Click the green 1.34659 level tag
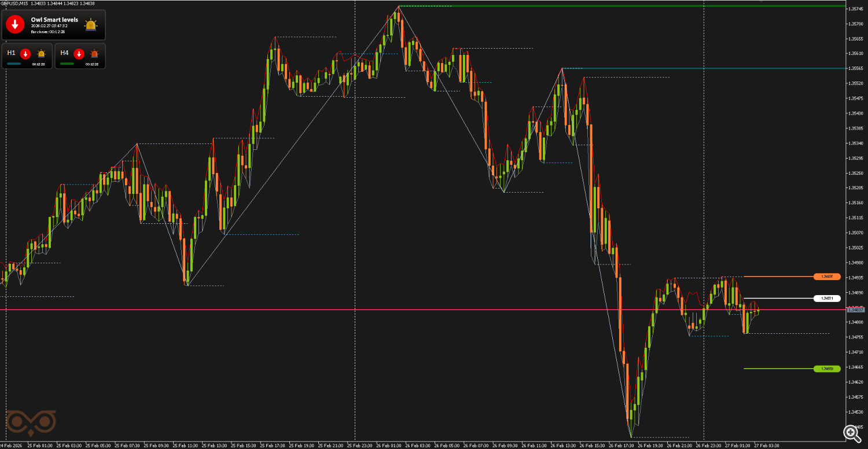Image resolution: width=868 pixels, height=449 pixels. [x=827, y=369]
